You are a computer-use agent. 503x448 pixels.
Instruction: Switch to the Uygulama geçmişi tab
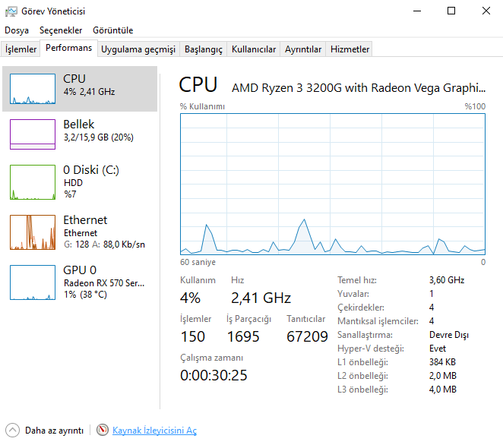[x=138, y=49]
